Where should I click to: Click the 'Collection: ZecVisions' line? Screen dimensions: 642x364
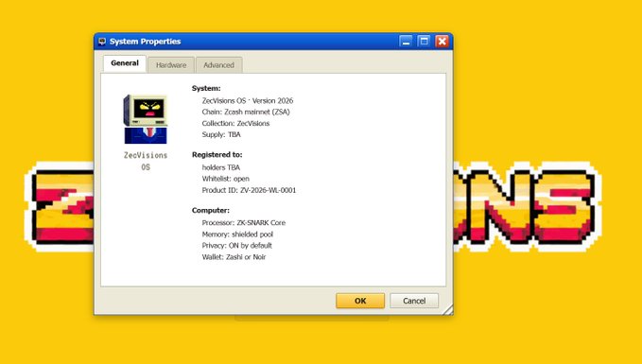[235, 123]
